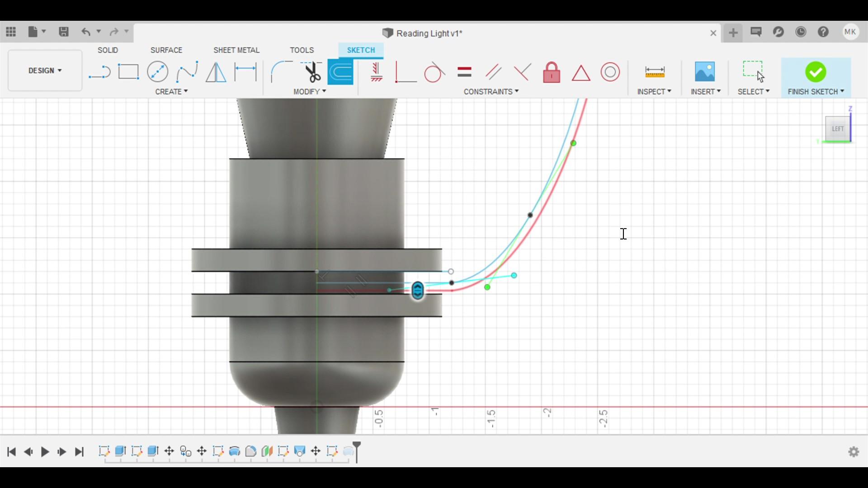Activate the Fillet tool
Screen dimensions: 868x488
click(x=281, y=72)
